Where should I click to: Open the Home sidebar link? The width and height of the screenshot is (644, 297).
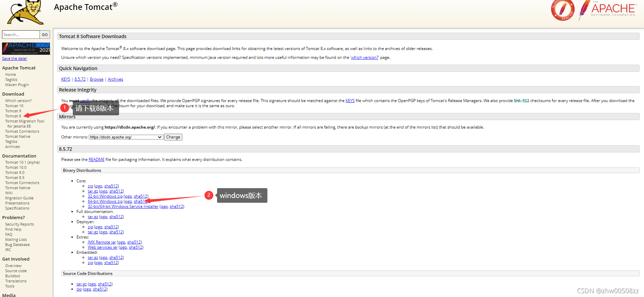[11, 75]
